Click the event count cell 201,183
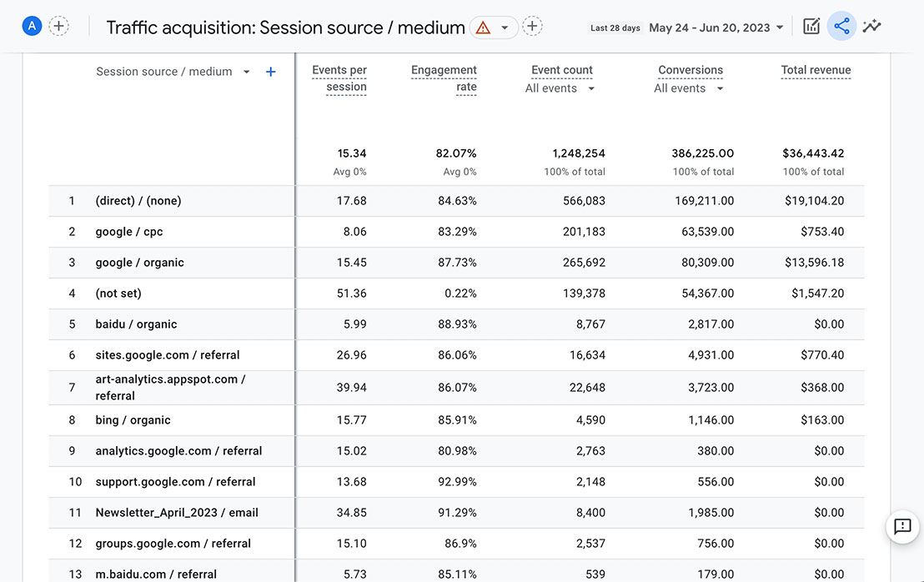The width and height of the screenshot is (924, 582). coord(584,232)
